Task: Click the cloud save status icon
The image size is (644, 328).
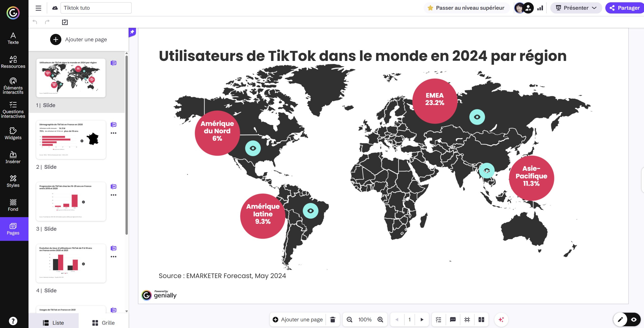Action: coord(55,8)
